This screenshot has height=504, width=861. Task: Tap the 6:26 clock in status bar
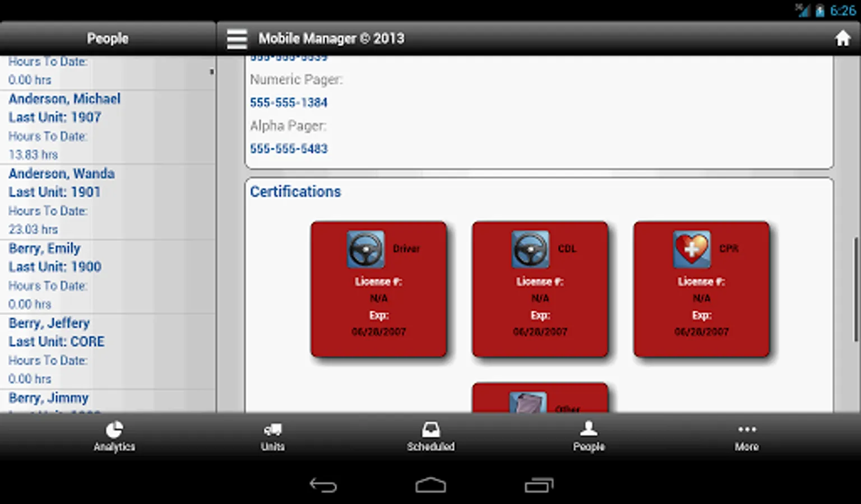843,11
